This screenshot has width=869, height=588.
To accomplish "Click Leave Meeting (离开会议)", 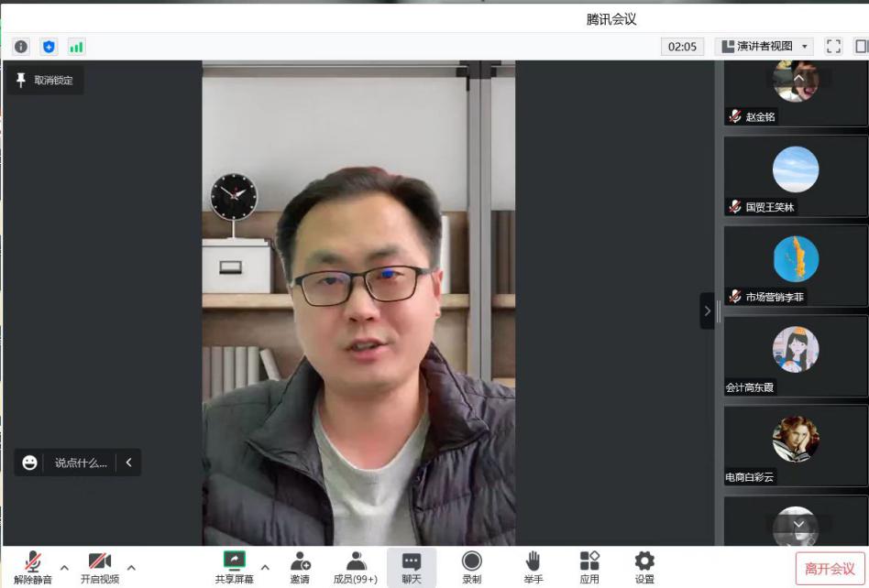I will (830, 569).
